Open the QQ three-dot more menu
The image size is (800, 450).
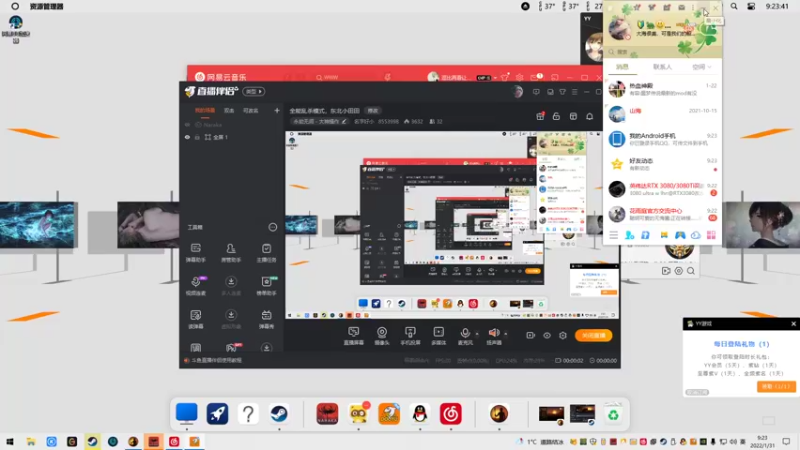[x=693, y=8]
